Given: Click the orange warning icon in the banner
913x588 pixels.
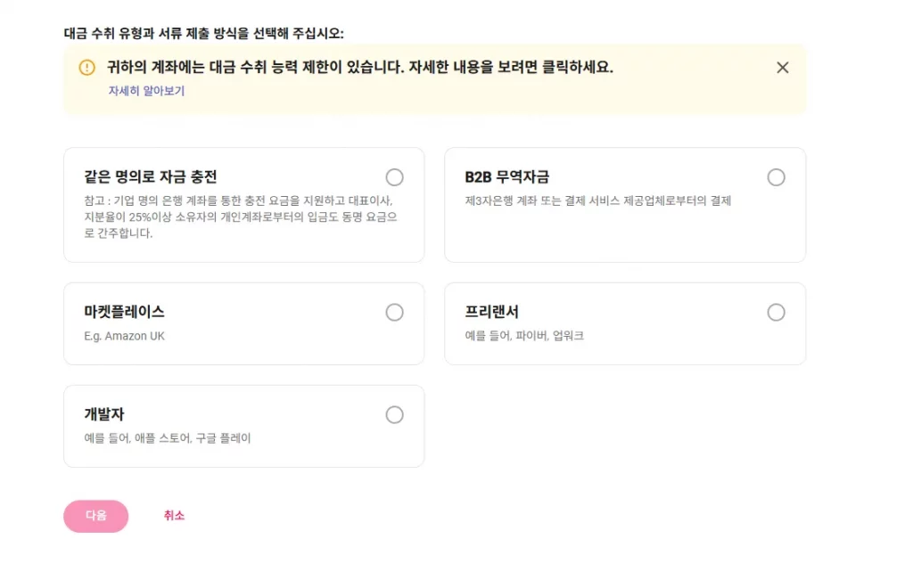Looking at the screenshot, I should 86,68.
